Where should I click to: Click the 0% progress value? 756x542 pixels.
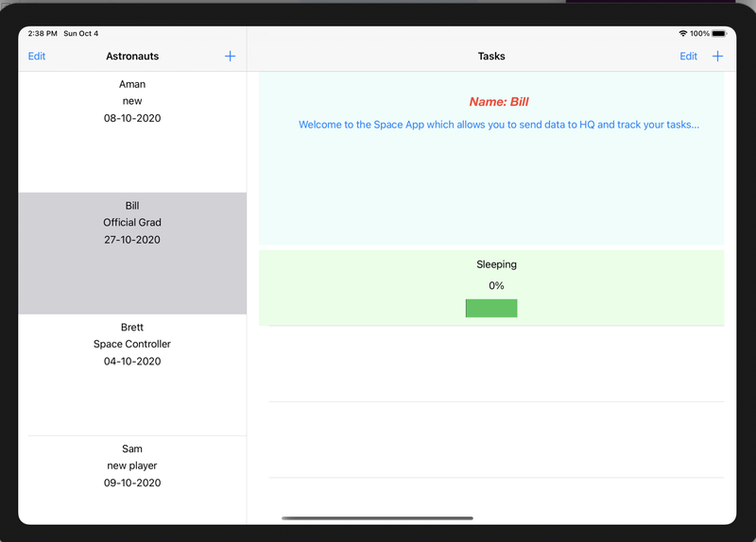coord(496,286)
